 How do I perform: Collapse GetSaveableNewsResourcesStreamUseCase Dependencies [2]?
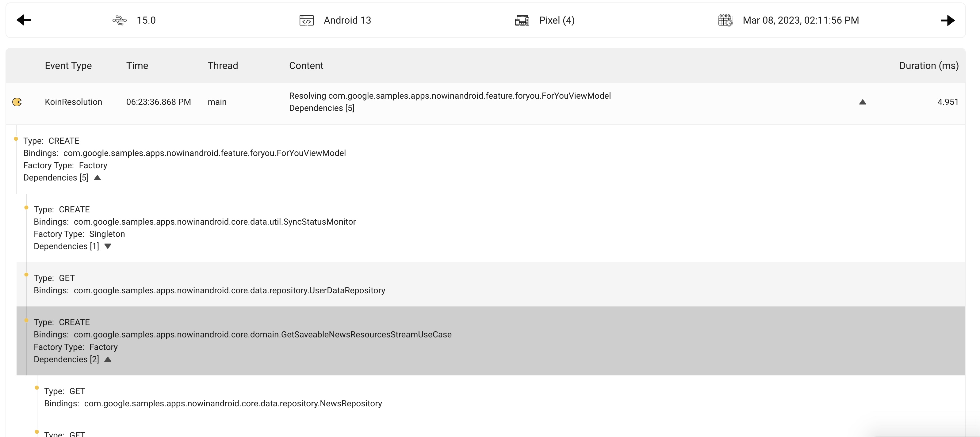[108, 359]
